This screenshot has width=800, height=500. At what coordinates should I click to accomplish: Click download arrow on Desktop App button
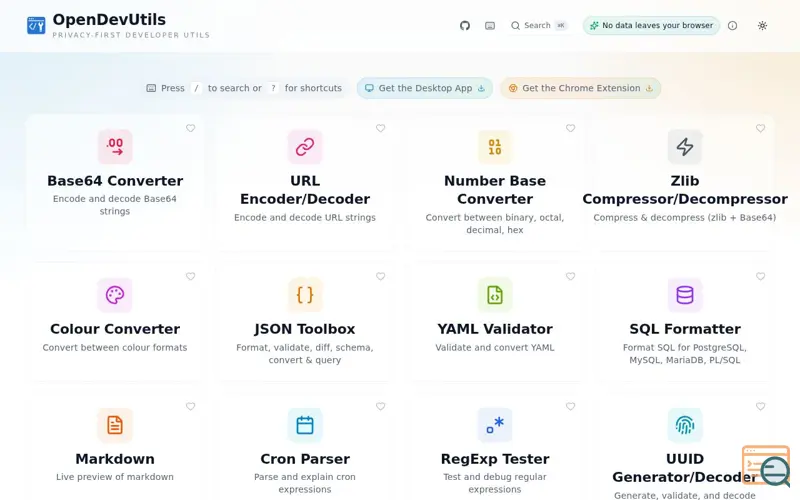[x=481, y=88]
